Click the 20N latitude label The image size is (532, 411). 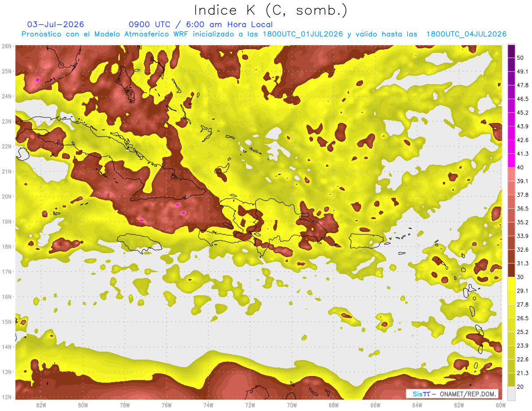click(x=6, y=196)
